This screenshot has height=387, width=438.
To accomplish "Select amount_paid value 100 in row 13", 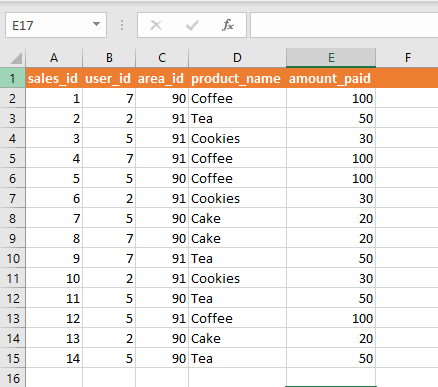I will tap(331, 318).
